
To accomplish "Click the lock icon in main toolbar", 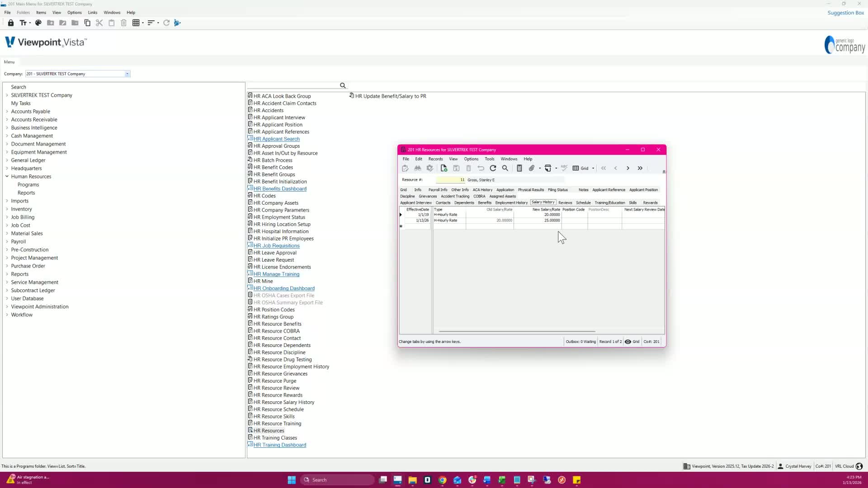I will 11,23.
